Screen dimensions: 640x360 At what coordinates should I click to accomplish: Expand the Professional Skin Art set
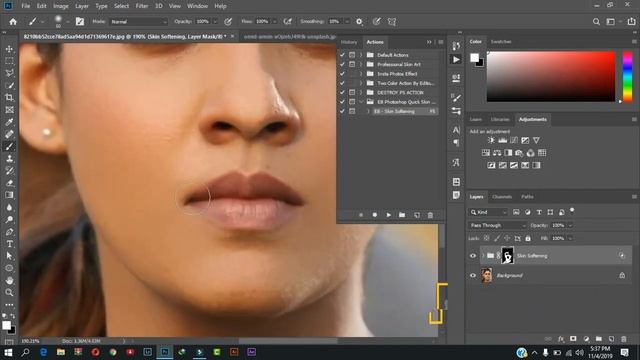pyautogui.click(x=361, y=64)
